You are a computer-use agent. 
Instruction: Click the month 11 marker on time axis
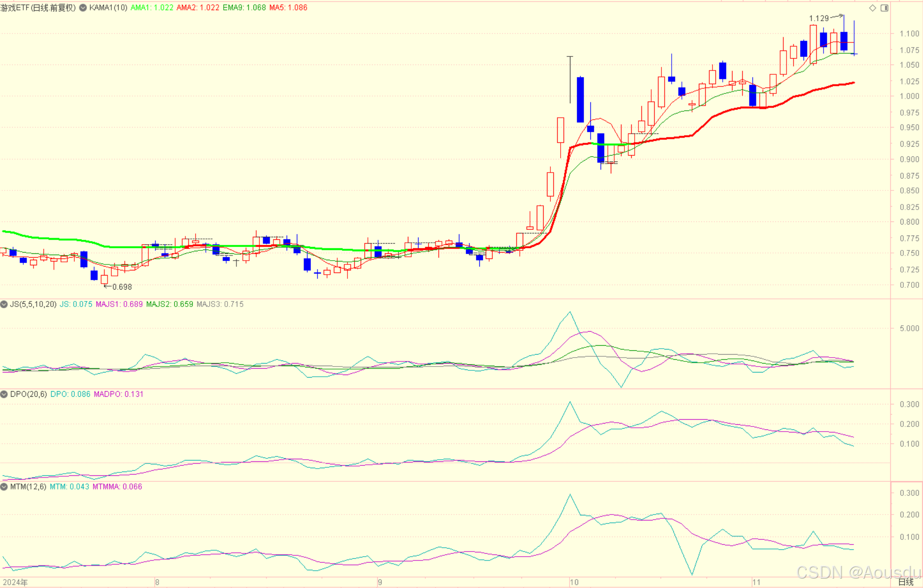tap(756, 582)
